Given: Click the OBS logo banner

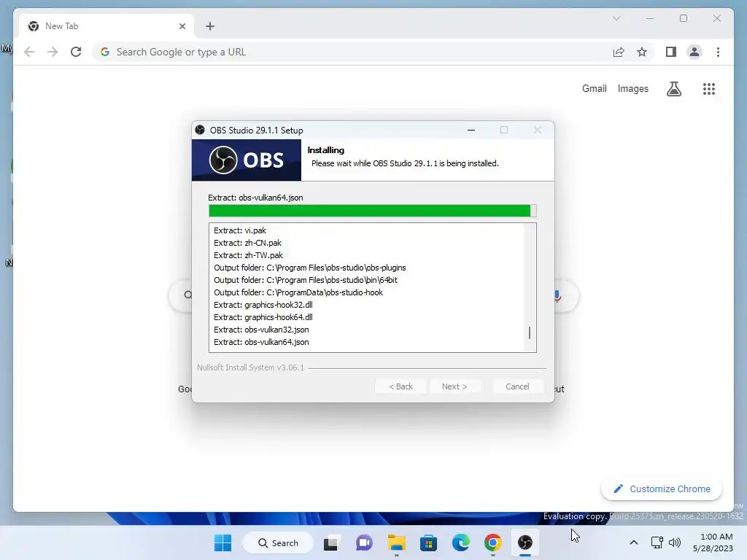Looking at the screenshot, I should click(x=247, y=160).
